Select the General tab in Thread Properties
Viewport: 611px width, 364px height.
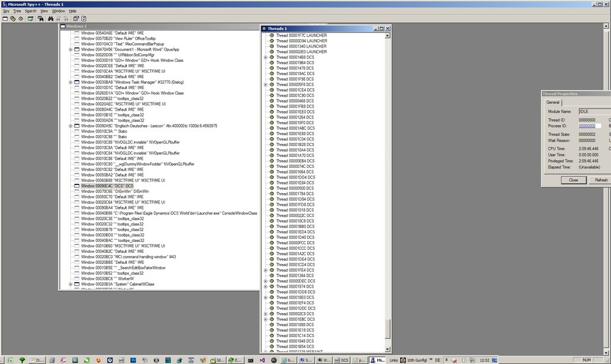[x=553, y=102]
